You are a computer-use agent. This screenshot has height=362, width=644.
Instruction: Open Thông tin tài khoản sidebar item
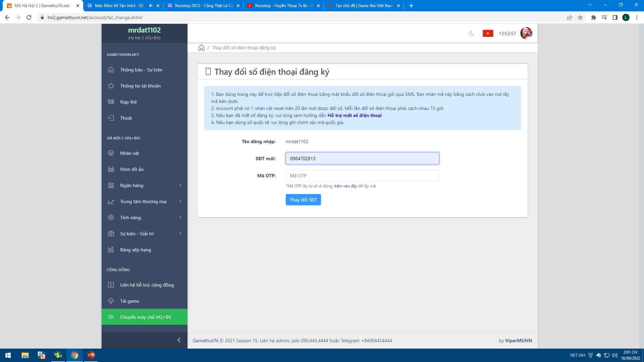[x=140, y=86]
